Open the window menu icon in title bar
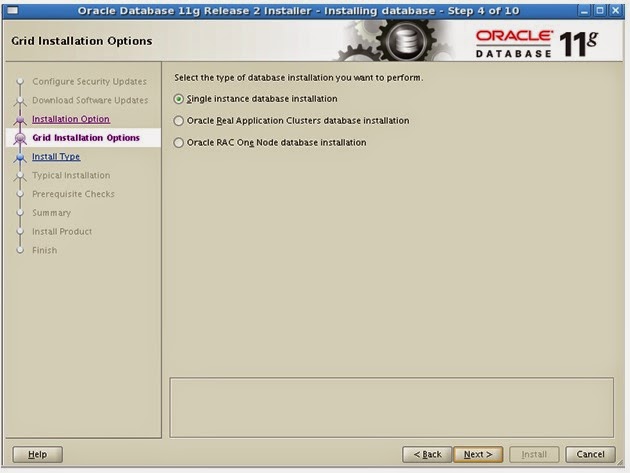Screen dimensions: 630x473 pos(12,10)
